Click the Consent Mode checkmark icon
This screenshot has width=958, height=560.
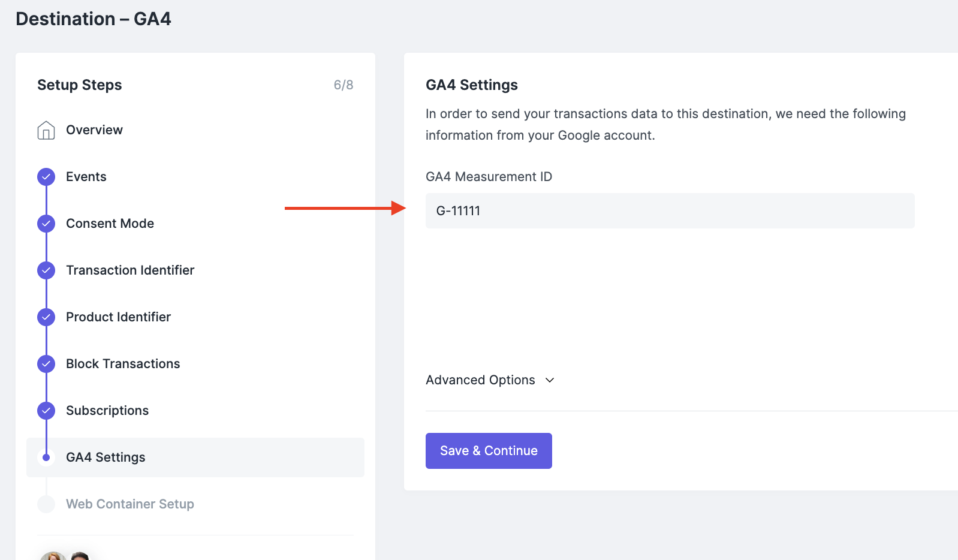tap(46, 224)
